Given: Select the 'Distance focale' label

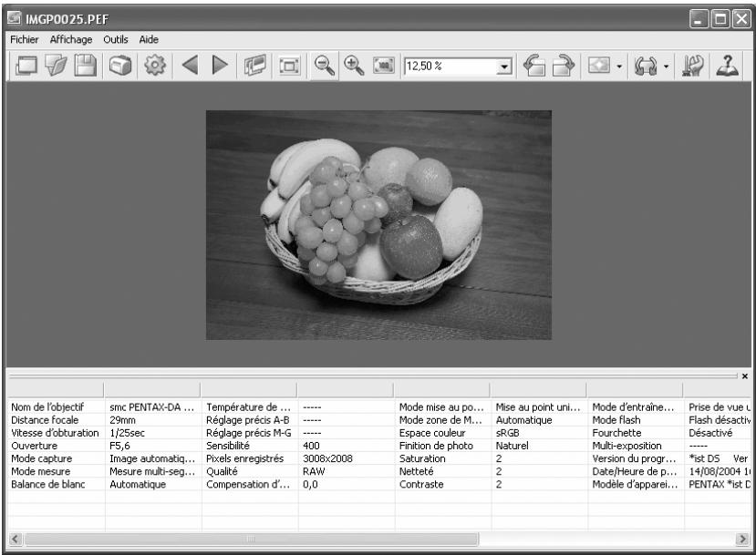Looking at the screenshot, I should [x=45, y=420].
